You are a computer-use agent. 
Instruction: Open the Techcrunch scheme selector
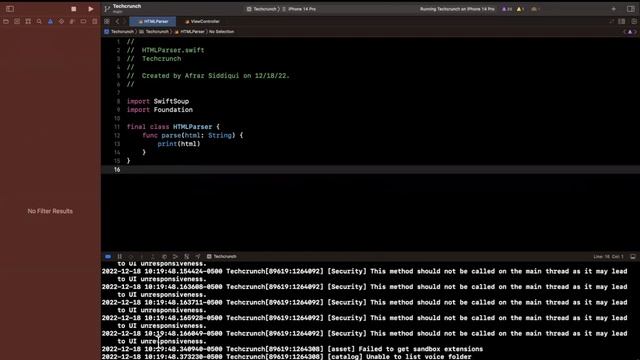tap(262, 9)
